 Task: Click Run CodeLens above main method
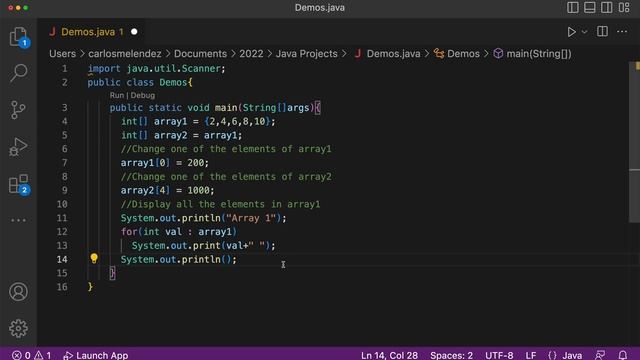pyautogui.click(x=116, y=95)
